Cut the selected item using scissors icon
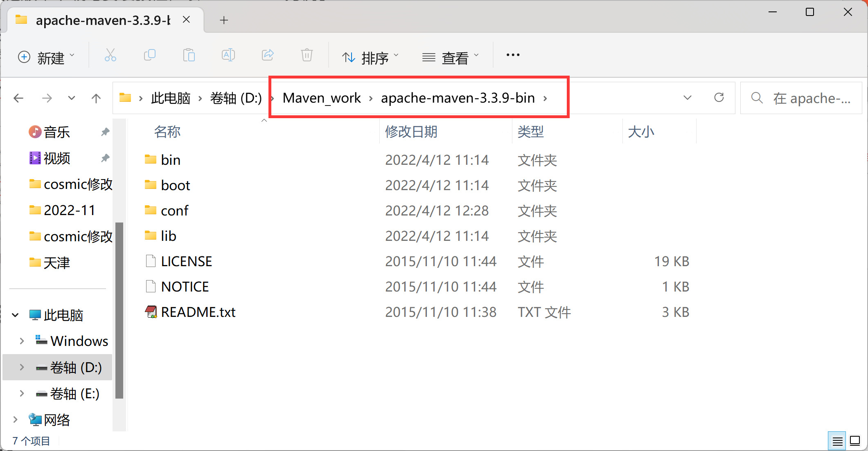Viewport: 868px width, 451px height. (x=110, y=55)
